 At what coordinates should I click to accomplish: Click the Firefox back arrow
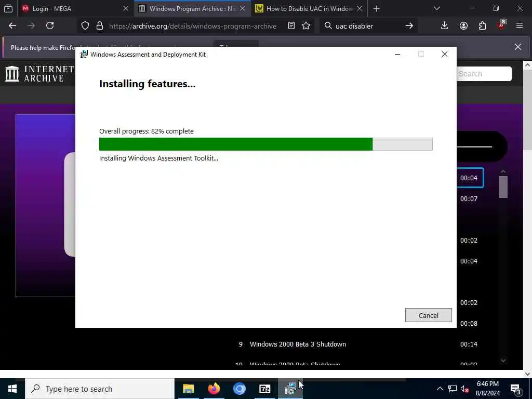[x=12, y=26]
